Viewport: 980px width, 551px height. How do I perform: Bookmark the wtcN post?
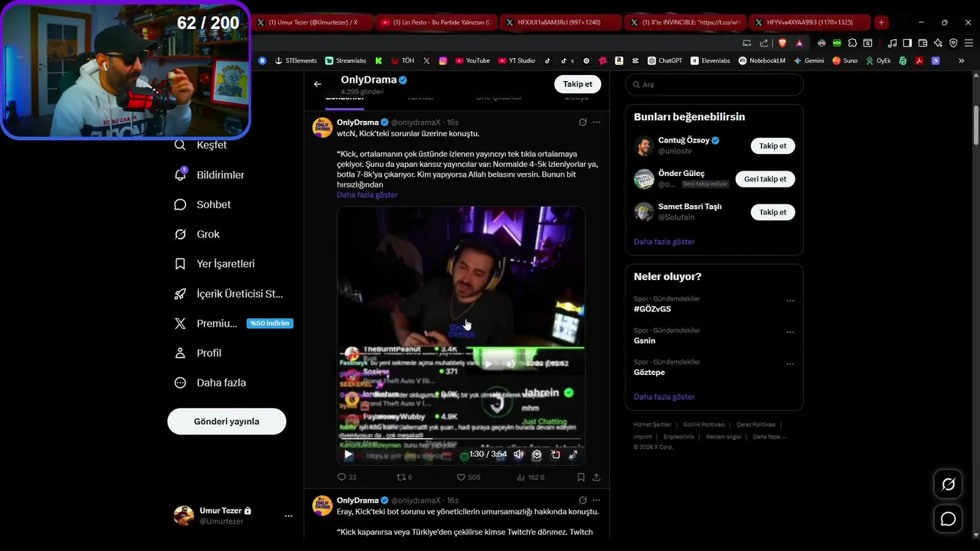tap(580, 477)
